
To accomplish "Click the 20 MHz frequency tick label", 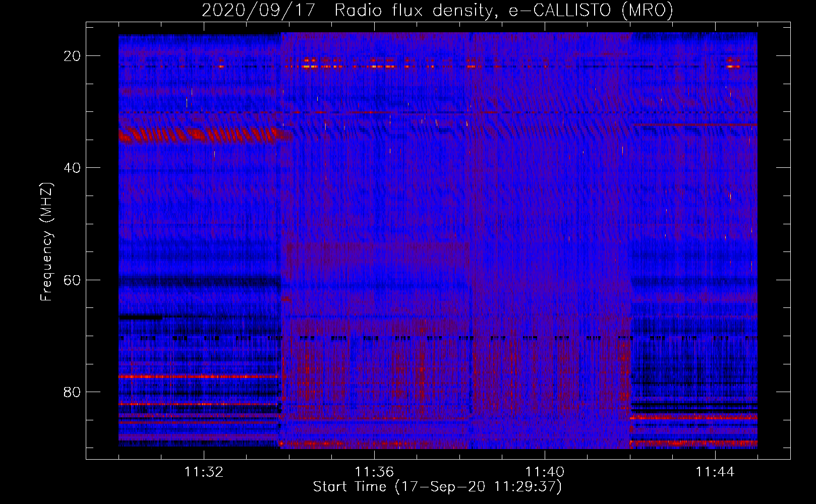I will click(x=72, y=56).
